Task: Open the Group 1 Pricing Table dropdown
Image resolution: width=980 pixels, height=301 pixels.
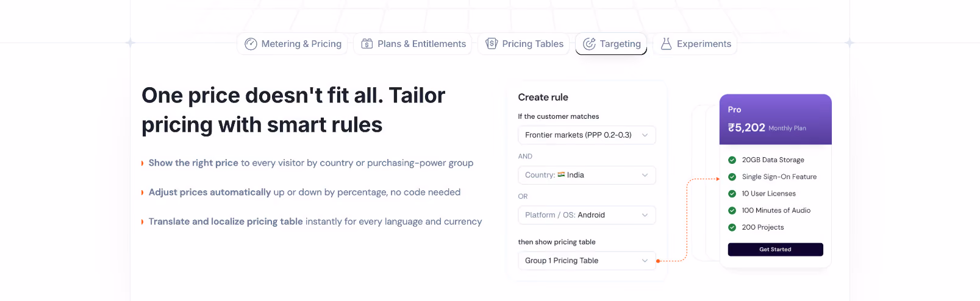Action: tap(587, 261)
